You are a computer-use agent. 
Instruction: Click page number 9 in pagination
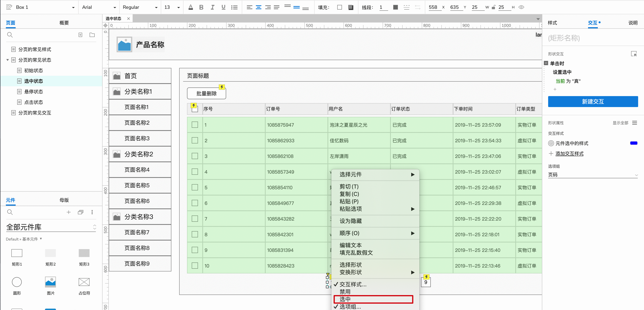(x=426, y=282)
